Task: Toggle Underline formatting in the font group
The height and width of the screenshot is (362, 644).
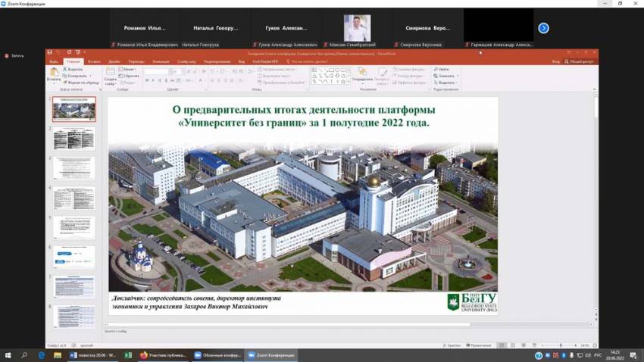Action: pos(159,80)
